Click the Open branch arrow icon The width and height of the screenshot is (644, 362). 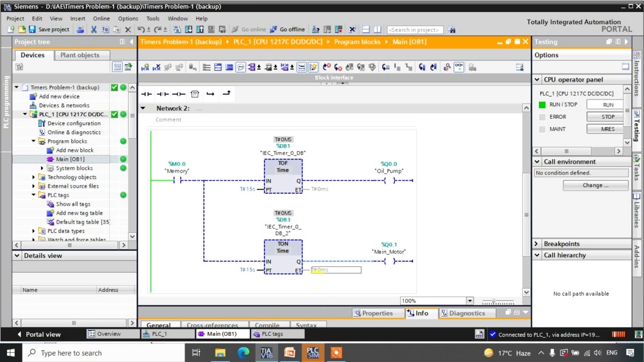(x=210, y=94)
